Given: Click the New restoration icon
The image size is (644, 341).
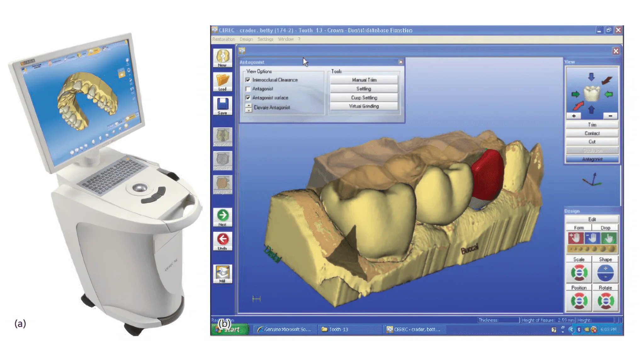Looking at the screenshot, I should (223, 57).
